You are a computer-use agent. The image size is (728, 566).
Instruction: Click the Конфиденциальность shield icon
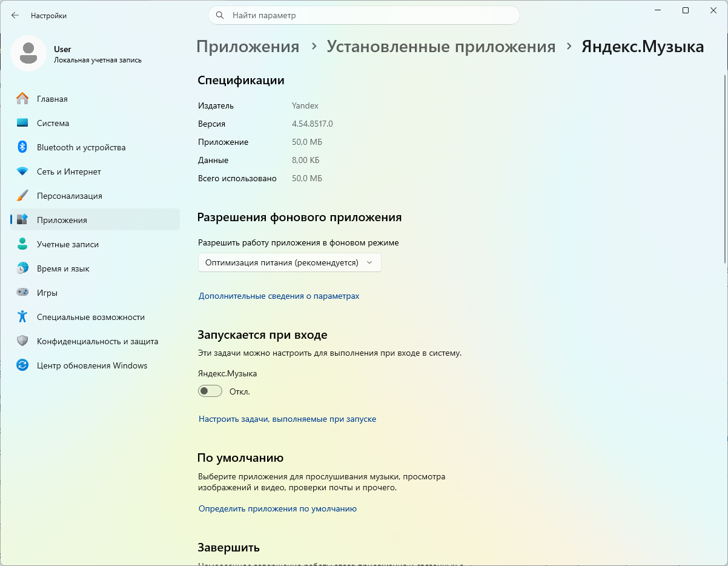pos(22,341)
